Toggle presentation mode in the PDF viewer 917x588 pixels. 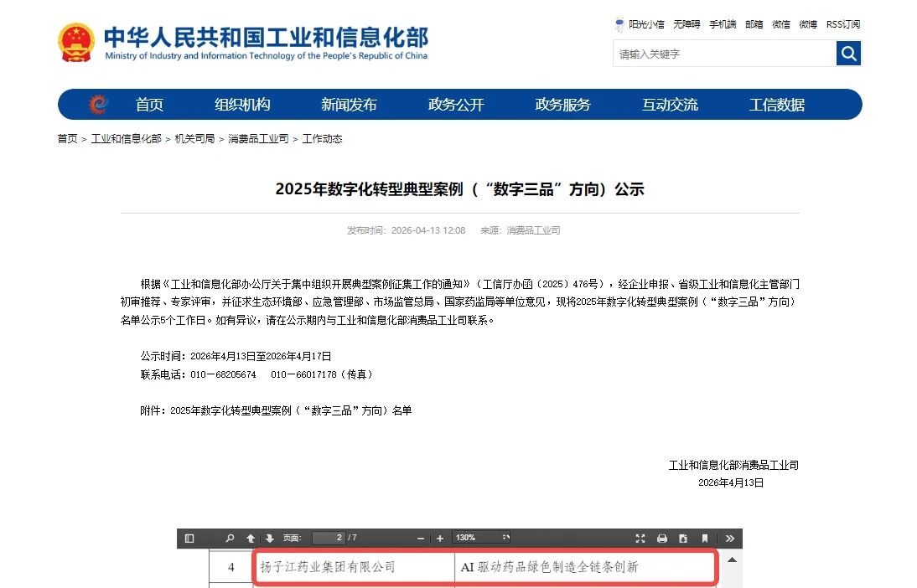640,538
